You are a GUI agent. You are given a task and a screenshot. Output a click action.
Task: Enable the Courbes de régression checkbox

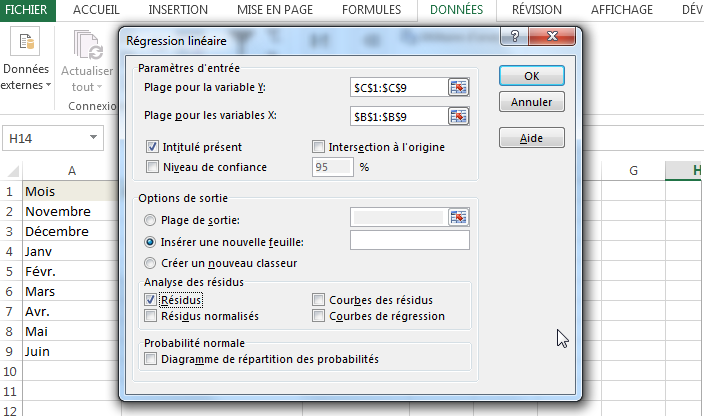pos(319,316)
